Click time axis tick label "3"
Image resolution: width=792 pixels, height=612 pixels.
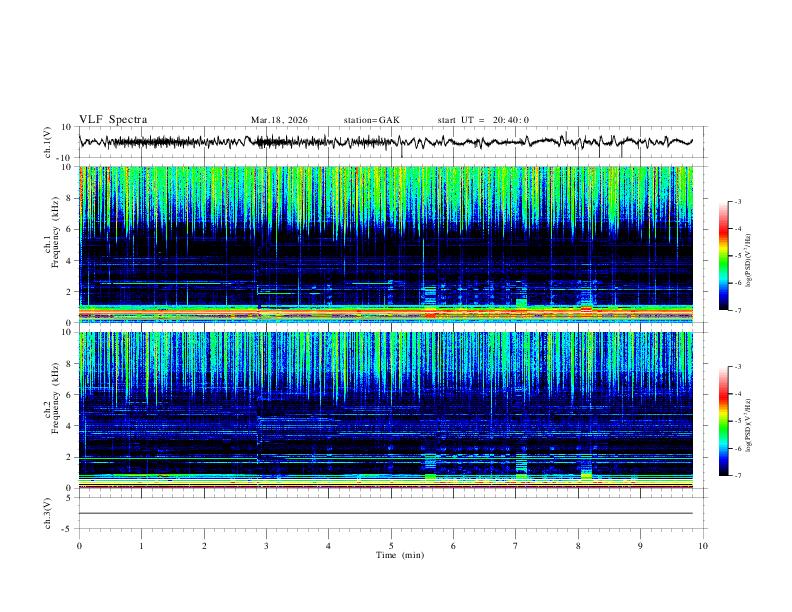(266, 546)
